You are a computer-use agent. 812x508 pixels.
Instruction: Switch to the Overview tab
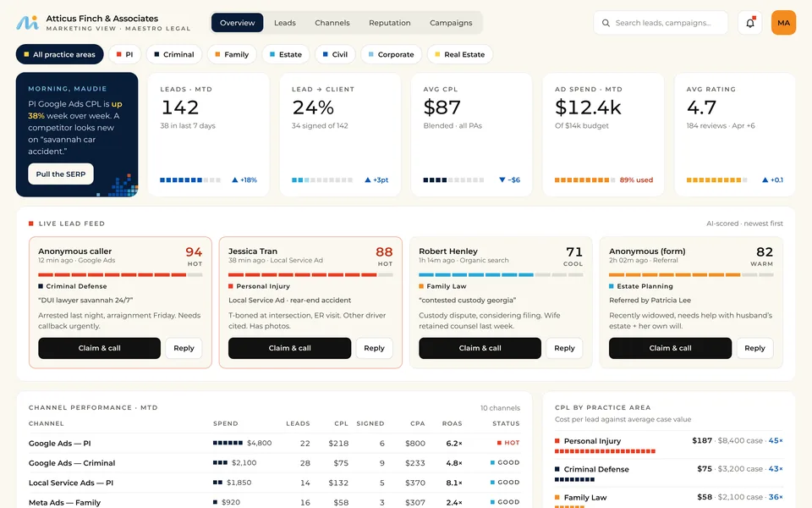pos(237,23)
